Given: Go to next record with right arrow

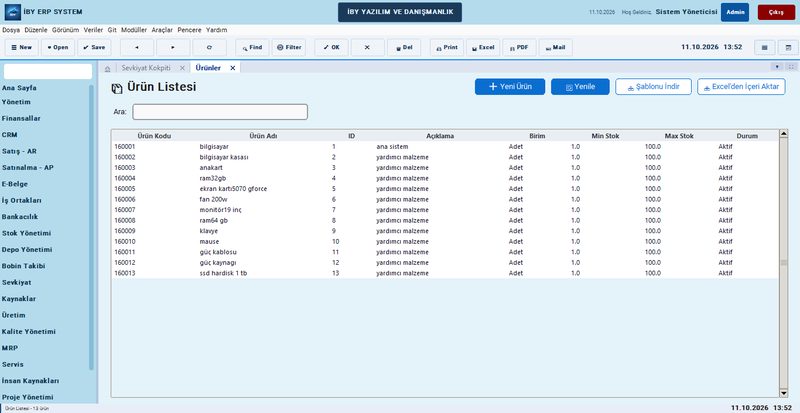Looking at the screenshot, I should pyautogui.click(x=173, y=47).
